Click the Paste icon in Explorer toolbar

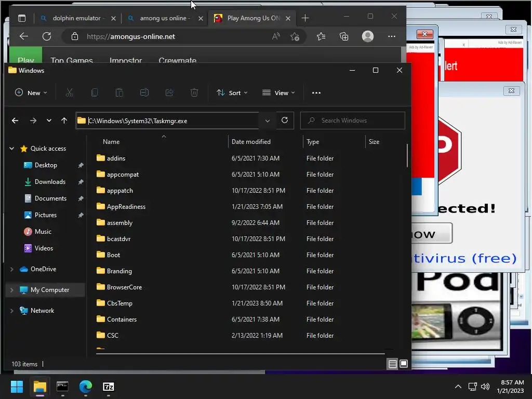119,92
